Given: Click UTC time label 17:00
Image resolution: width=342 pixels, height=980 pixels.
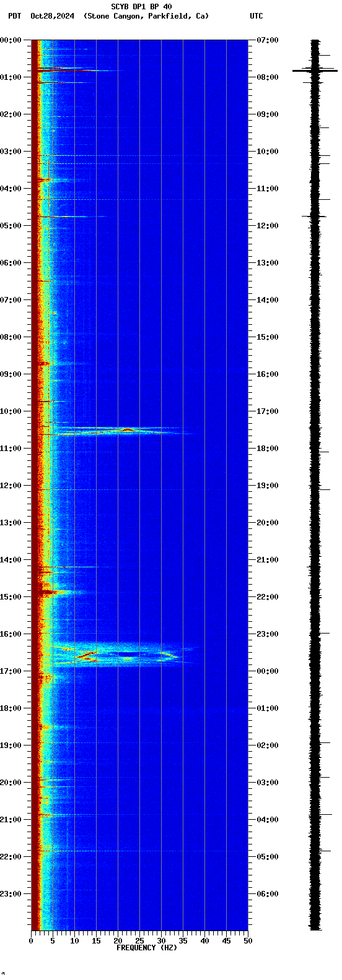Looking at the screenshot, I should click(x=268, y=411).
